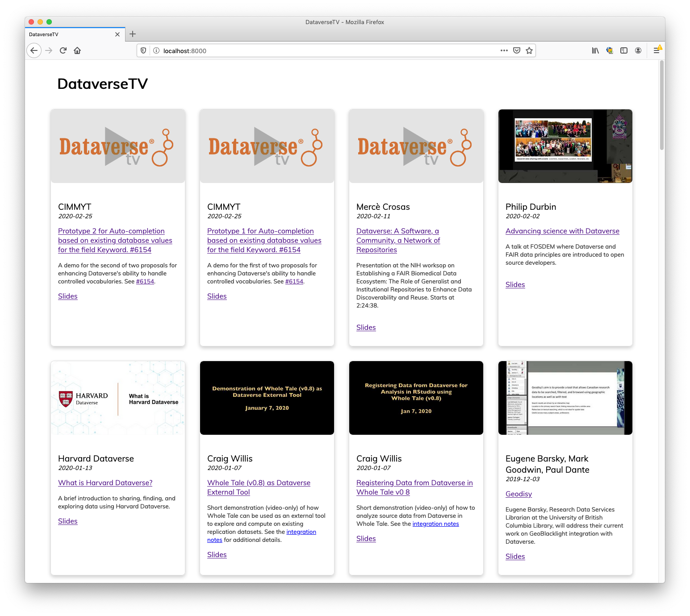Click the page vertical scrollbar

pyautogui.click(x=662, y=106)
